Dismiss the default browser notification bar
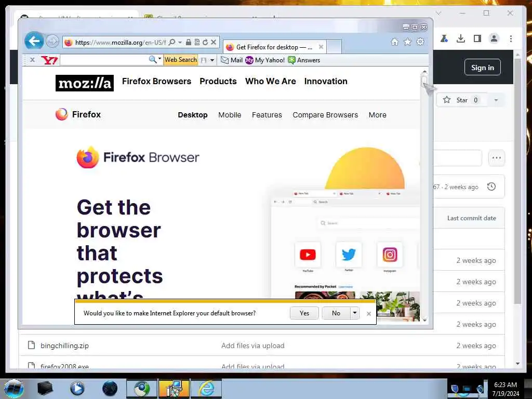Viewport: 532px width, 399px height. tap(369, 314)
